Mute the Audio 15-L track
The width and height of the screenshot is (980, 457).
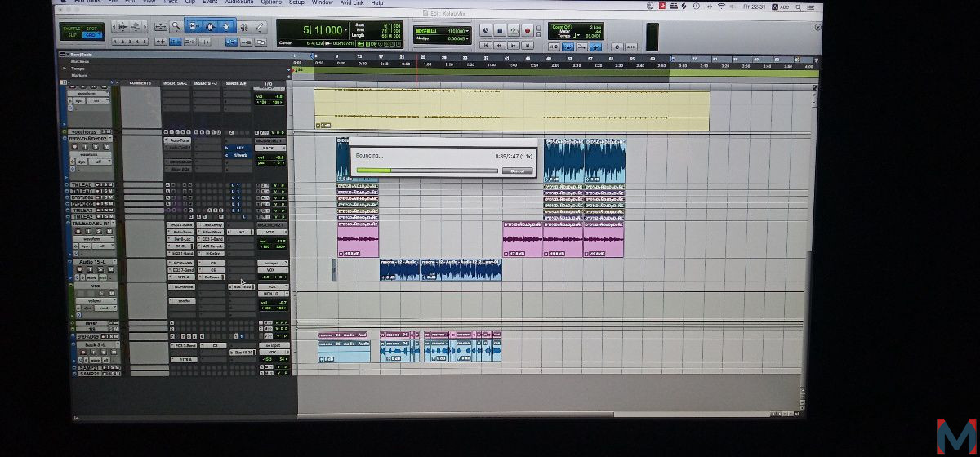(110, 269)
